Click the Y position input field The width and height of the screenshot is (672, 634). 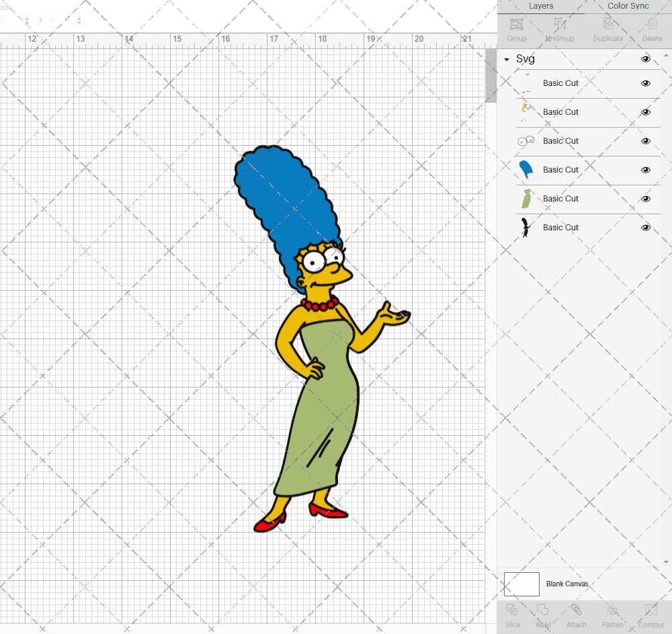60,20
